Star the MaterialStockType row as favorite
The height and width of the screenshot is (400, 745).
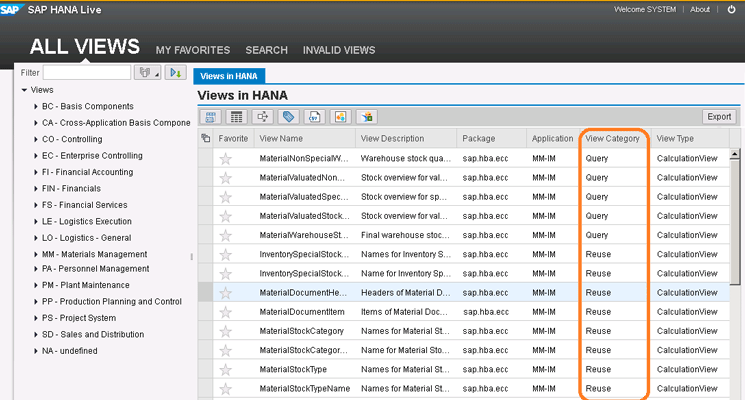[x=225, y=369]
